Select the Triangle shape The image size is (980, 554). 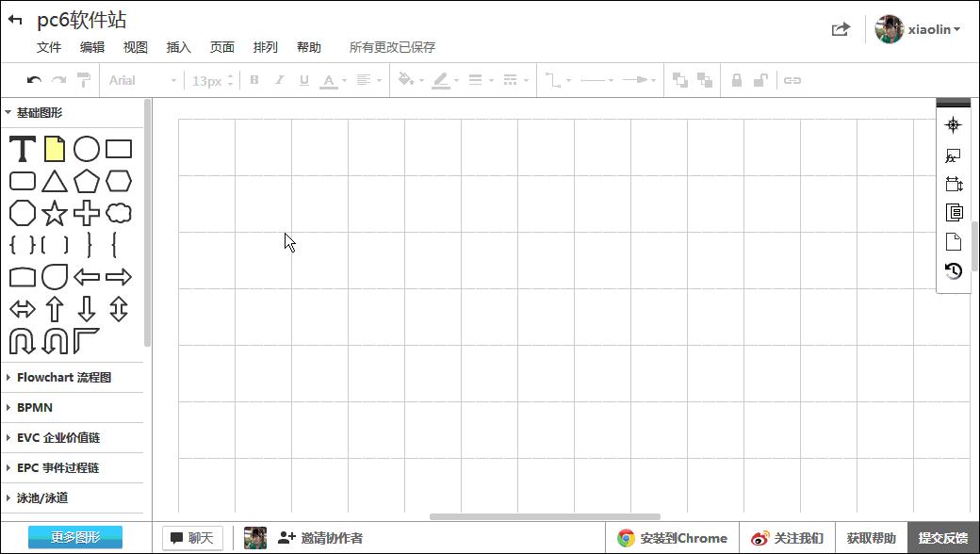pyautogui.click(x=55, y=181)
